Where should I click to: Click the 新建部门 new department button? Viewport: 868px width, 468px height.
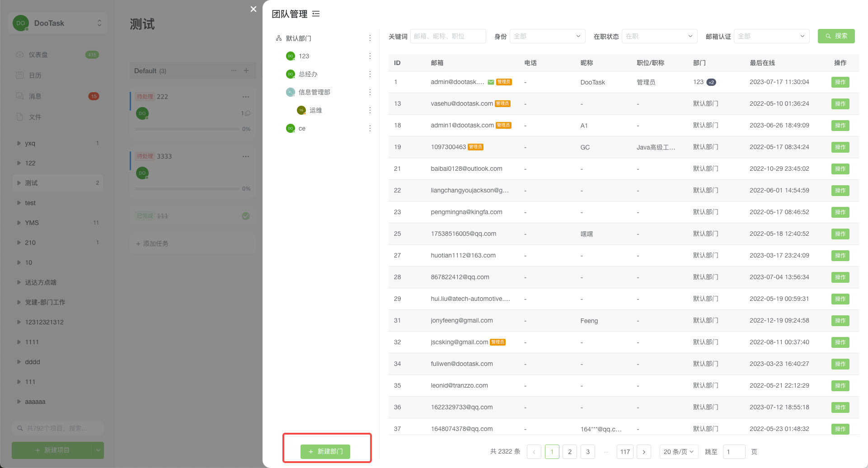[x=325, y=451]
